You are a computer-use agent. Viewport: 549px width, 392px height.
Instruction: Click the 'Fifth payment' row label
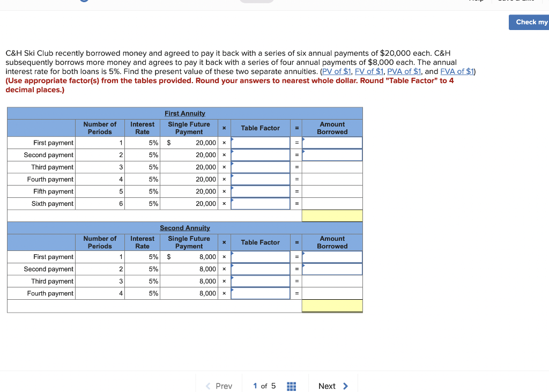click(x=53, y=191)
